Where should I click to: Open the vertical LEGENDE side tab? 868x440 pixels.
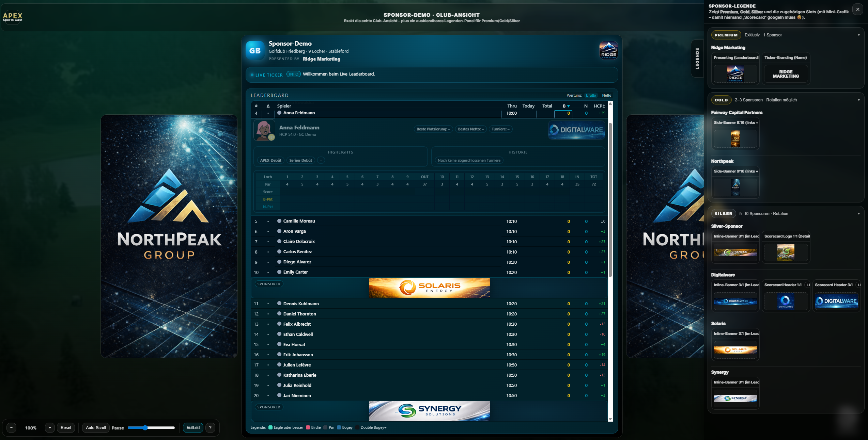(697, 59)
